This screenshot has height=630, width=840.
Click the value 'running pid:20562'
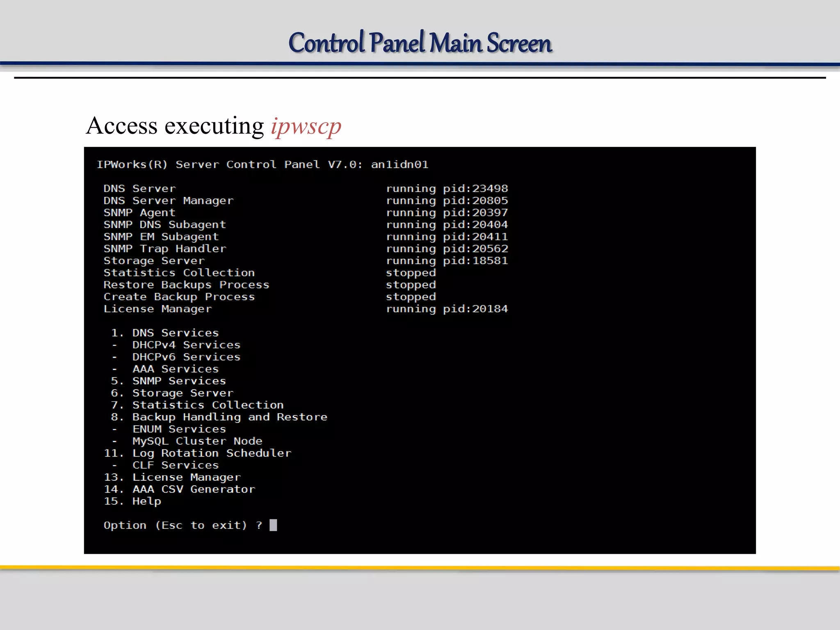[447, 249]
